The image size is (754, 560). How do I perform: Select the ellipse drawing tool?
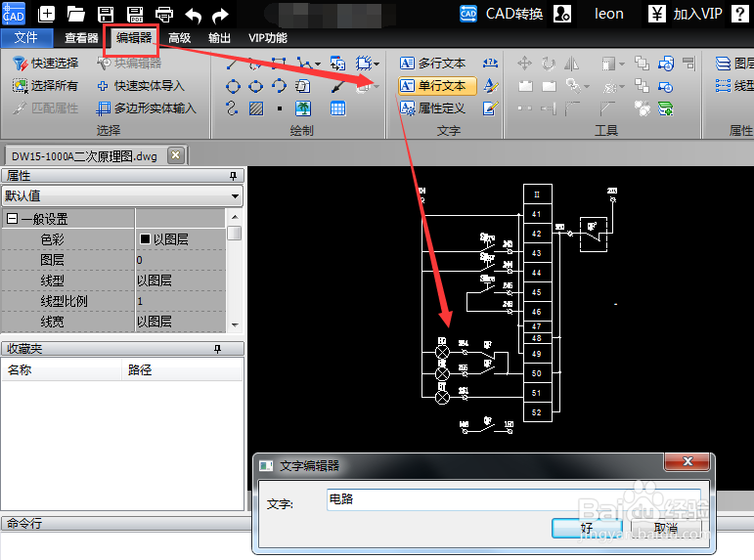click(x=256, y=87)
